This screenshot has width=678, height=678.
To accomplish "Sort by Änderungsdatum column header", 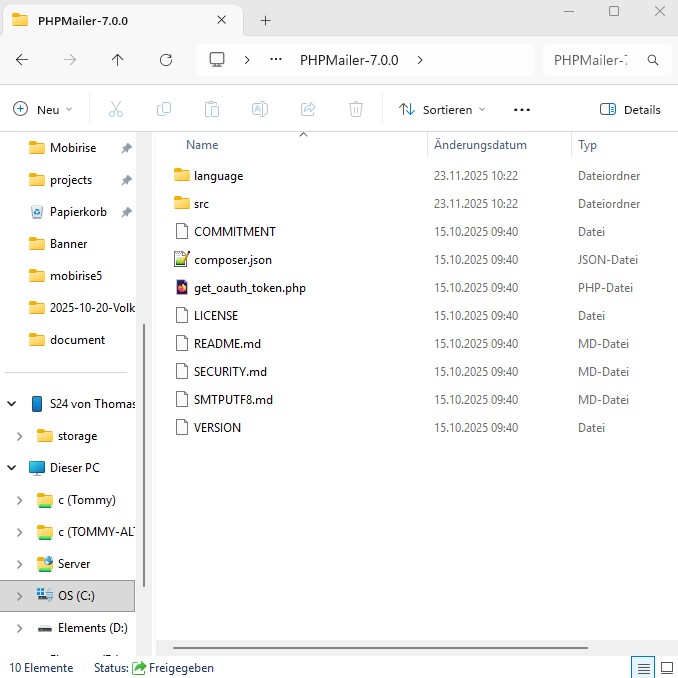I will pyautogui.click(x=480, y=145).
